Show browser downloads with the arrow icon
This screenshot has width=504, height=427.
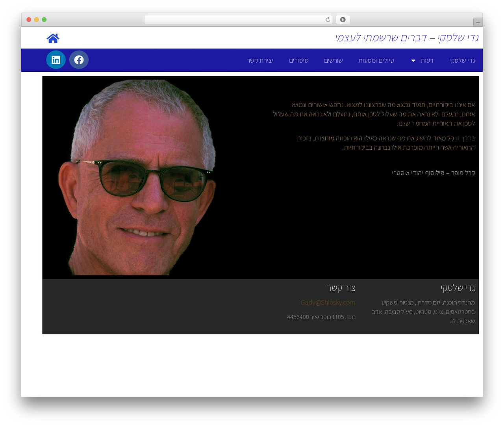pyautogui.click(x=343, y=20)
